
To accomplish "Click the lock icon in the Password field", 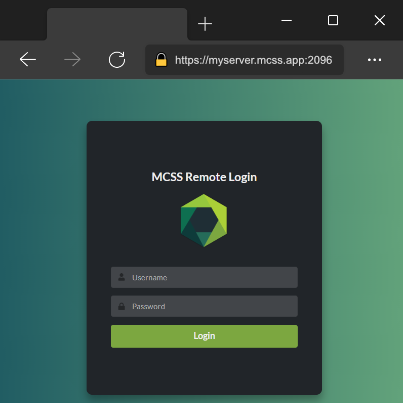I will 122,306.
